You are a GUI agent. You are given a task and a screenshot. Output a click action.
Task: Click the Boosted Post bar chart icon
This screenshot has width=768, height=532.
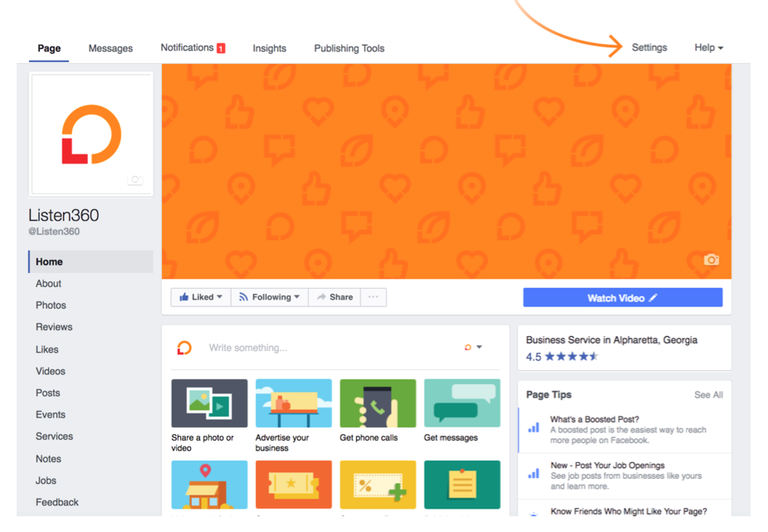tap(533, 427)
